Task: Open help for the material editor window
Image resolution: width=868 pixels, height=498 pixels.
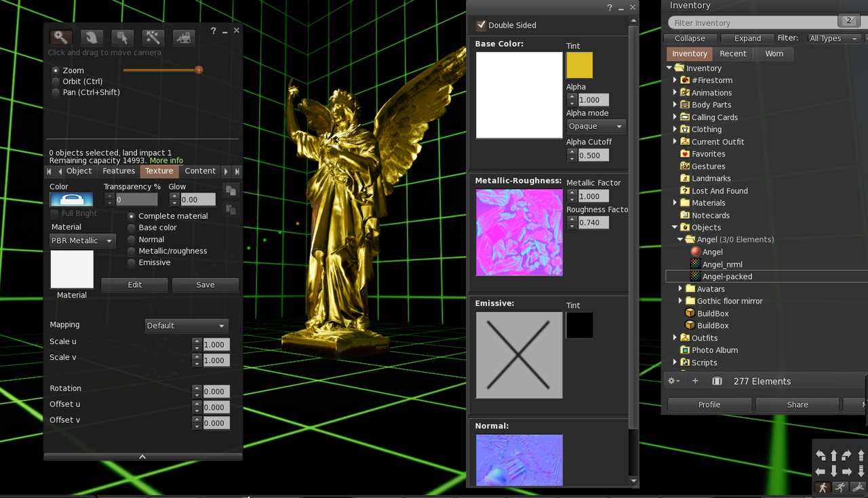Action: pyautogui.click(x=610, y=7)
